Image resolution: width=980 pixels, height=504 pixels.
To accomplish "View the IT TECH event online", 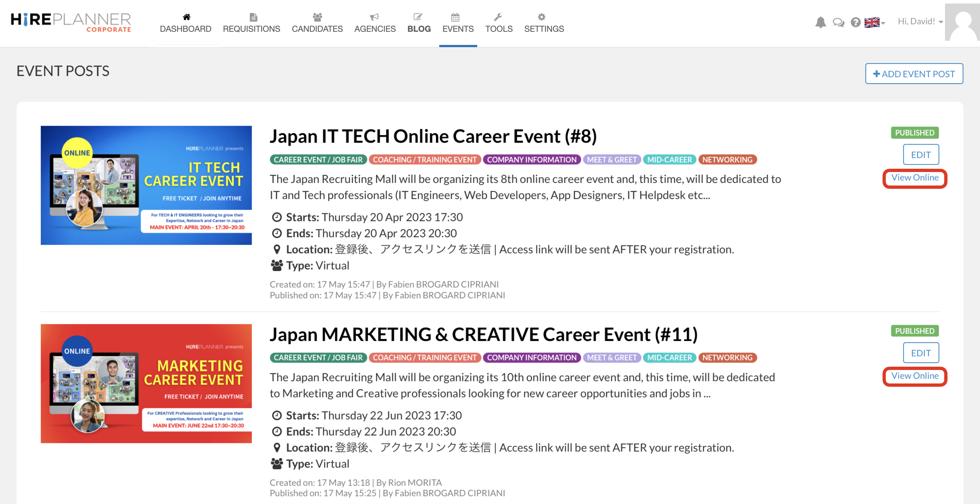I will coord(914,178).
